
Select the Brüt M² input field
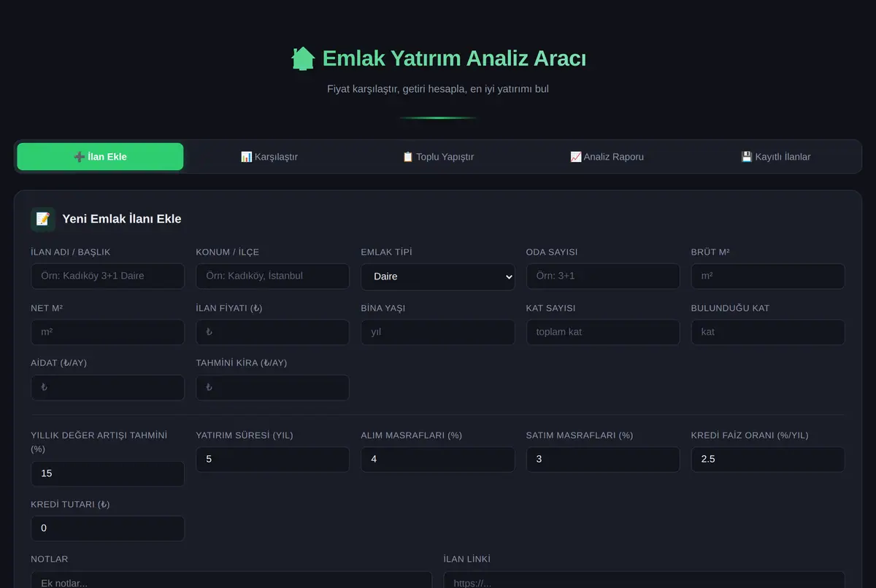tap(768, 276)
